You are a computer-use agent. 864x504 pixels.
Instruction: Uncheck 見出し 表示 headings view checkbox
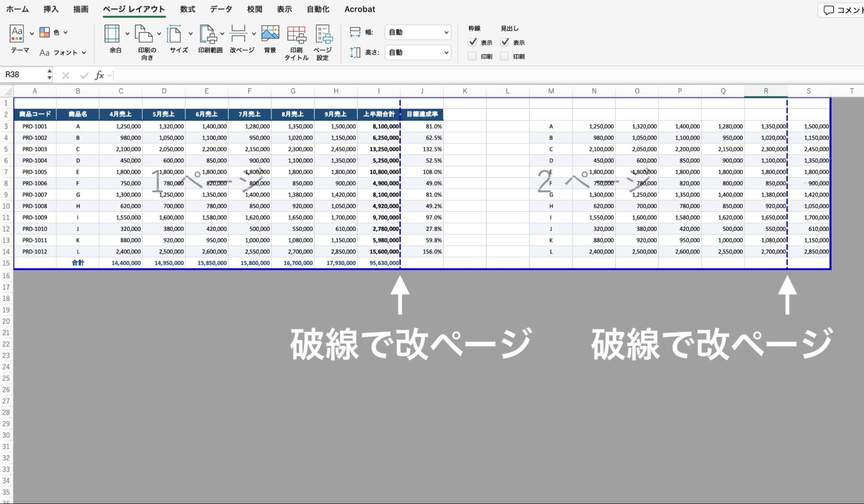click(505, 42)
